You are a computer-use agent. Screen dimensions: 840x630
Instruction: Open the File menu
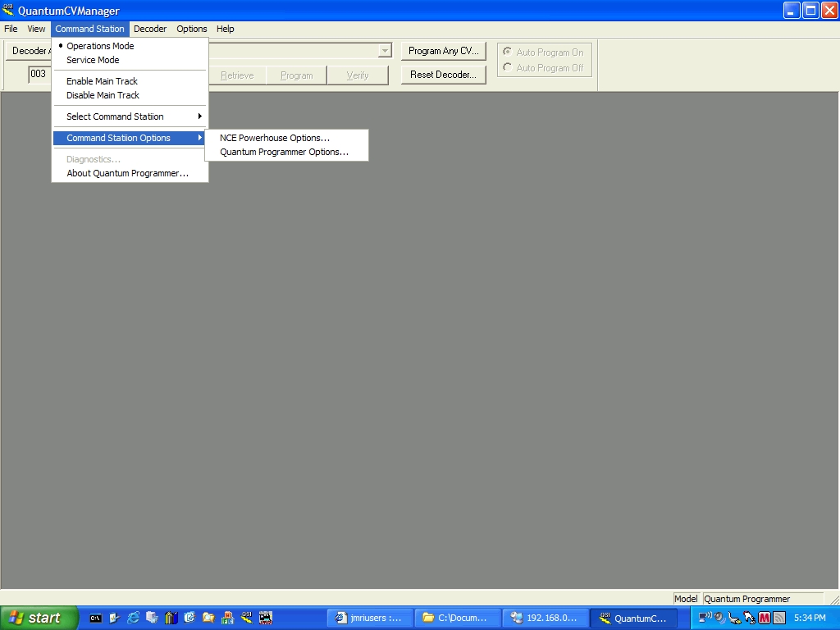pos(11,29)
